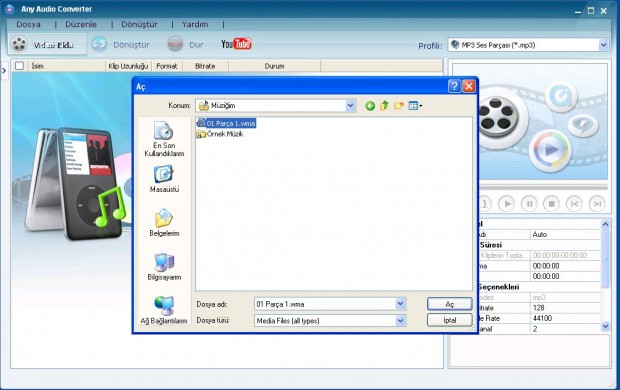Click the Klip Uzunluğu column header

point(128,66)
